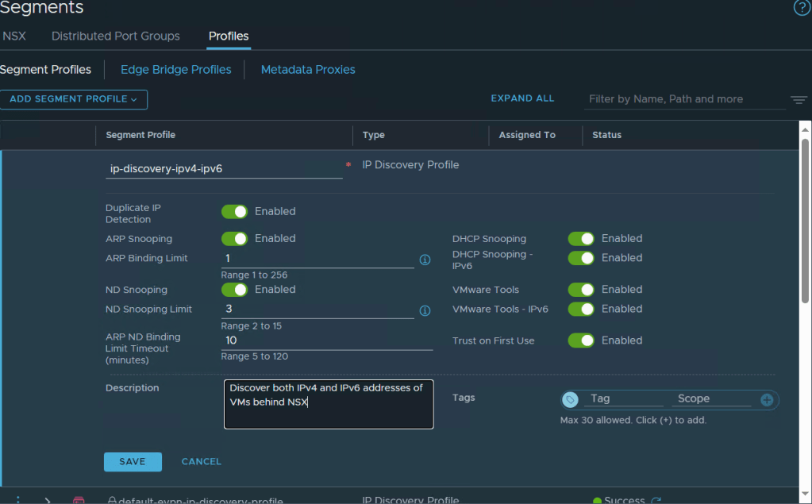The width and height of the screenshot is (812, 504).
Task: Disable Trust on First Use toggle
Action: click(x=581, y=340)
